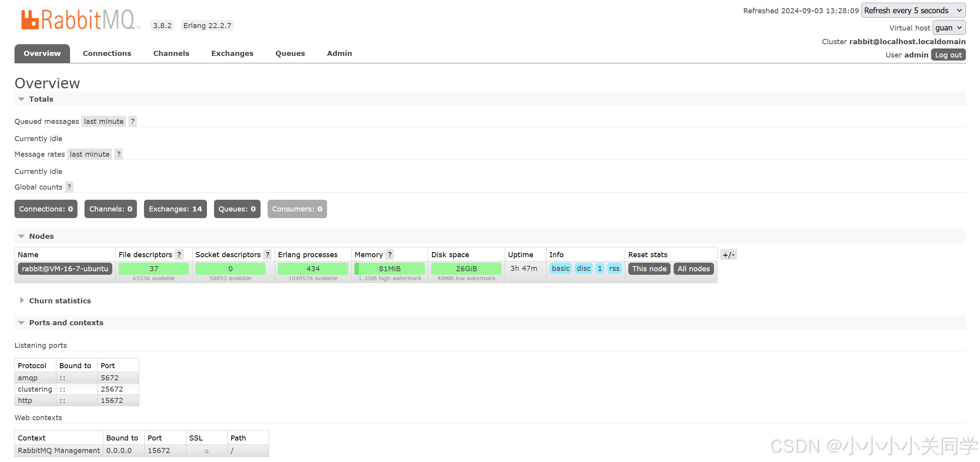Reset stats for All nodes
The width and height of the screenshot is (980, 462).
(x=694, y=269)
